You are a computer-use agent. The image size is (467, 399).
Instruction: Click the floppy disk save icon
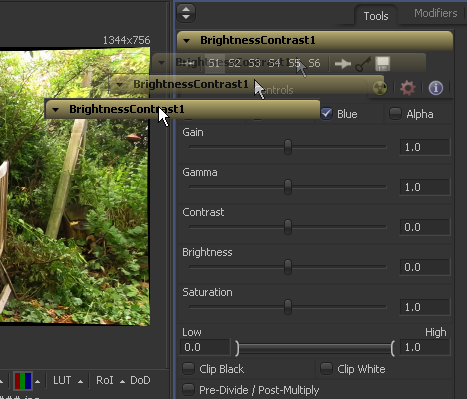(383, 64)
